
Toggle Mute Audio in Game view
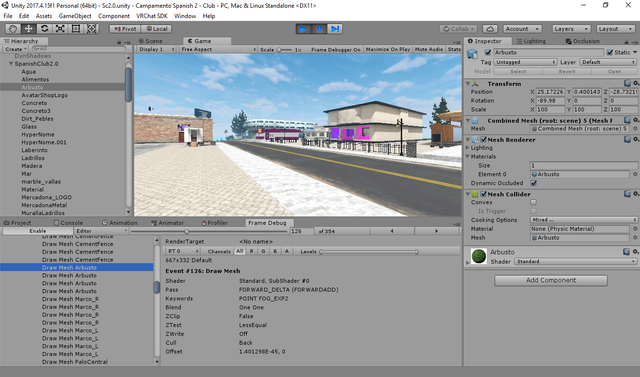429,49
